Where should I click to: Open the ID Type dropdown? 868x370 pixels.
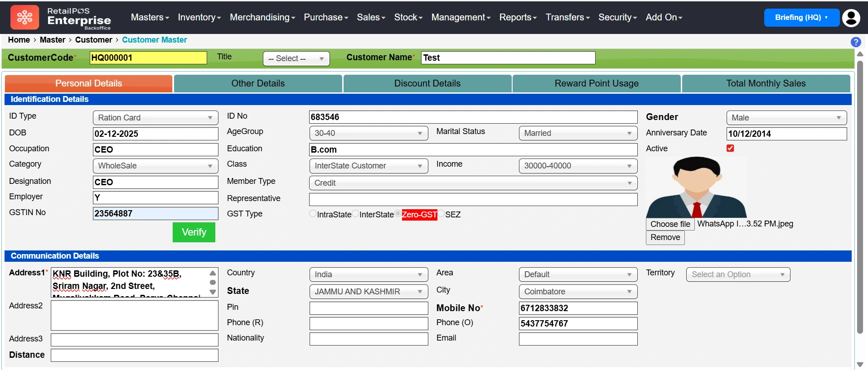pyautogui.click(x=155, y=118)
